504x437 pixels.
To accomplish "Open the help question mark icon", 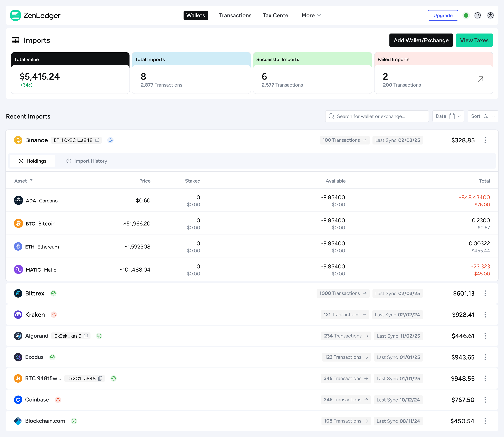I will pos(477,15).
